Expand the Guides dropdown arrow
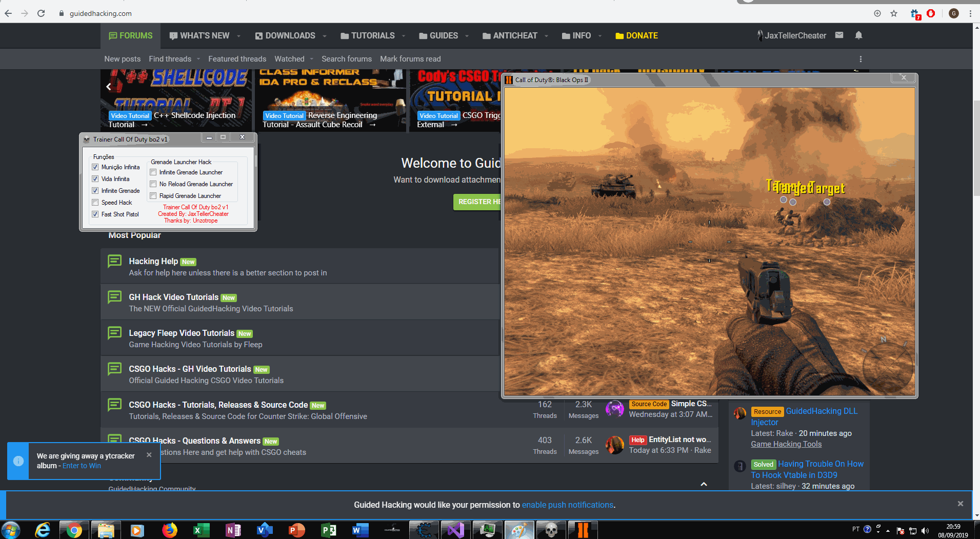This screenshot has width=980, height=539. [467, 36]
